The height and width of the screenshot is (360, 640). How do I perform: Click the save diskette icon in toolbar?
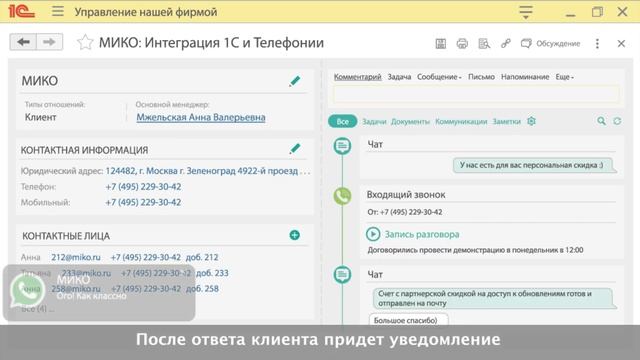(x=441, y=43)
